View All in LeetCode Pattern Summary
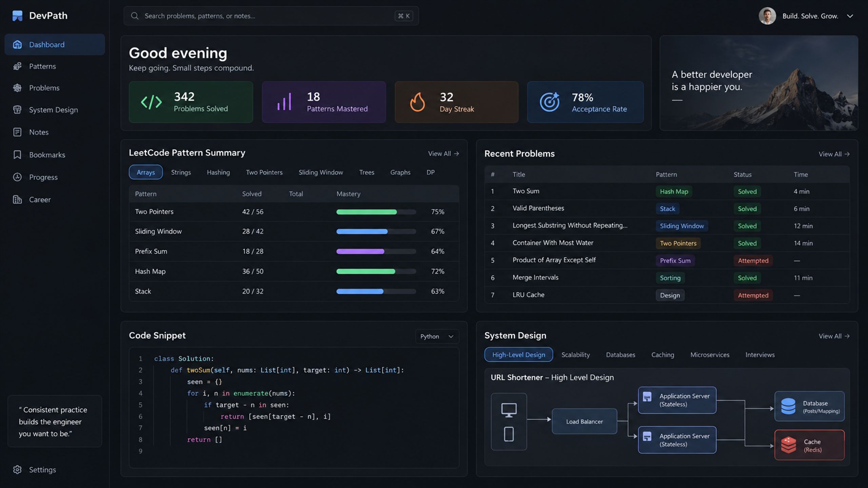 click(x=443, y=154)
